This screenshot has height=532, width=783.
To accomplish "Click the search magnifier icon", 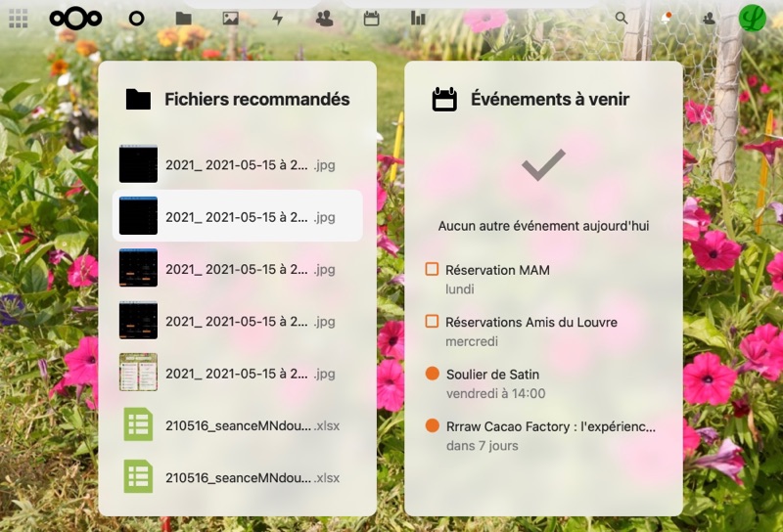I will (x=622, y=18).
